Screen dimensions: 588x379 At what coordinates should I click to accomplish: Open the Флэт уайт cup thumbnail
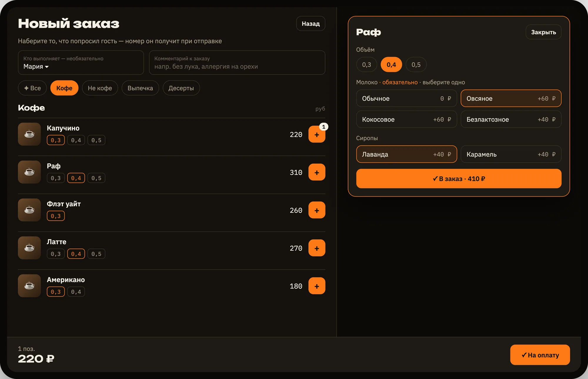pos(29,210)
